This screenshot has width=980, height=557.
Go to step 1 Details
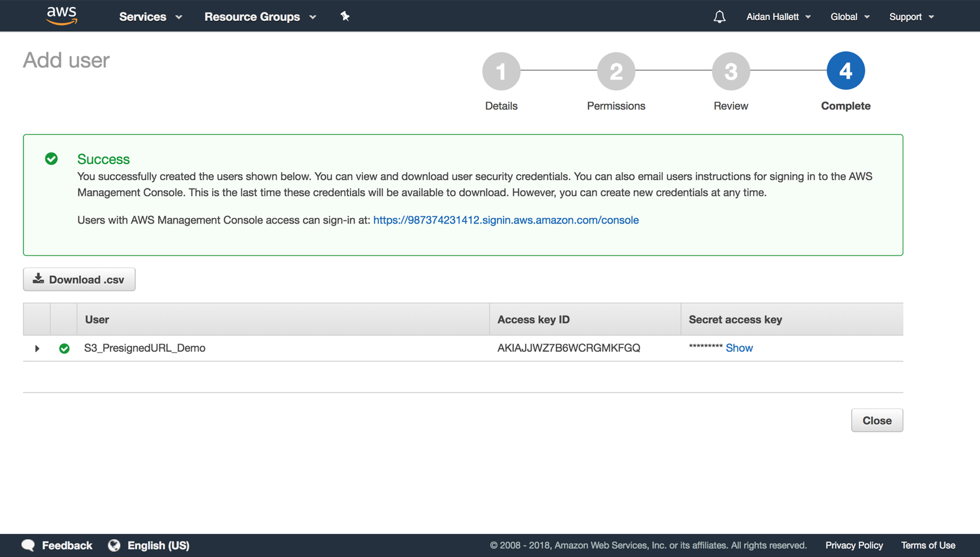coord(501,71)
